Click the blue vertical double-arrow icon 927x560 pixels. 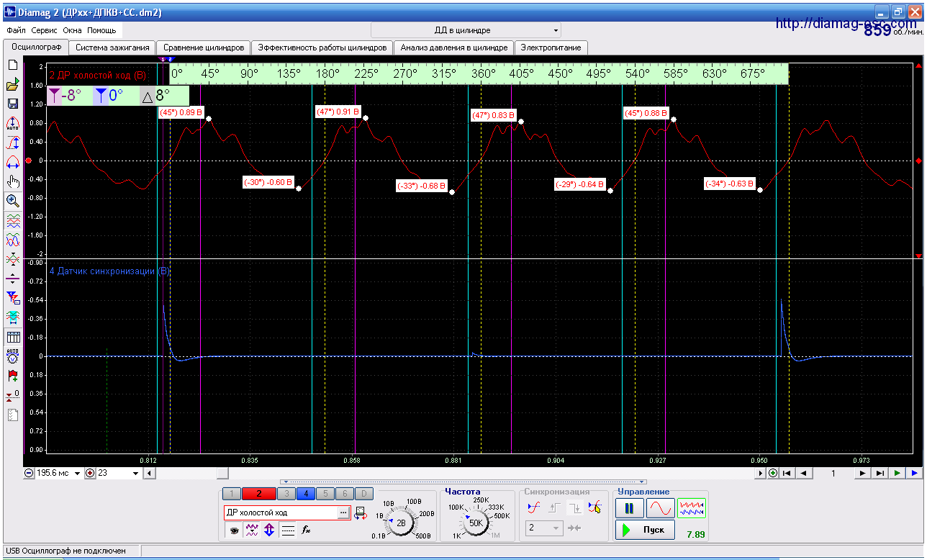point(270,530)
